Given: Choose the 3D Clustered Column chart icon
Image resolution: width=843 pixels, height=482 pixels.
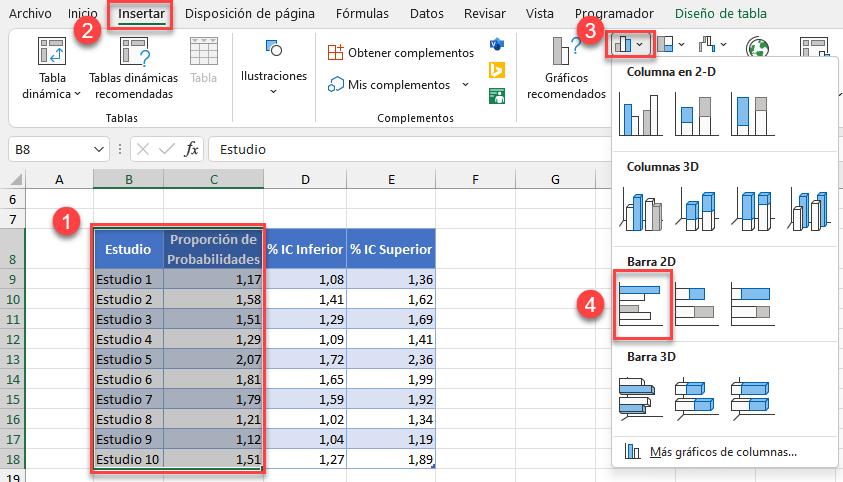Looking at the screenshot, I should [x=640, y=209].
